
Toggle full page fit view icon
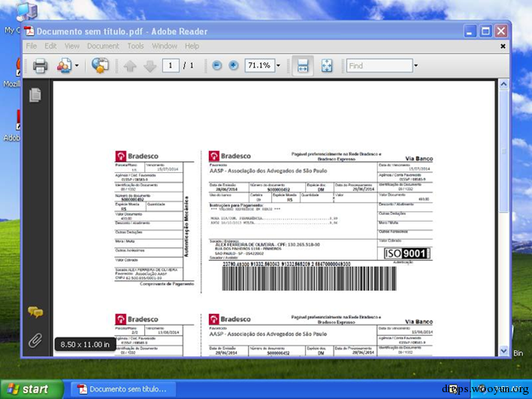coord(327,66)
